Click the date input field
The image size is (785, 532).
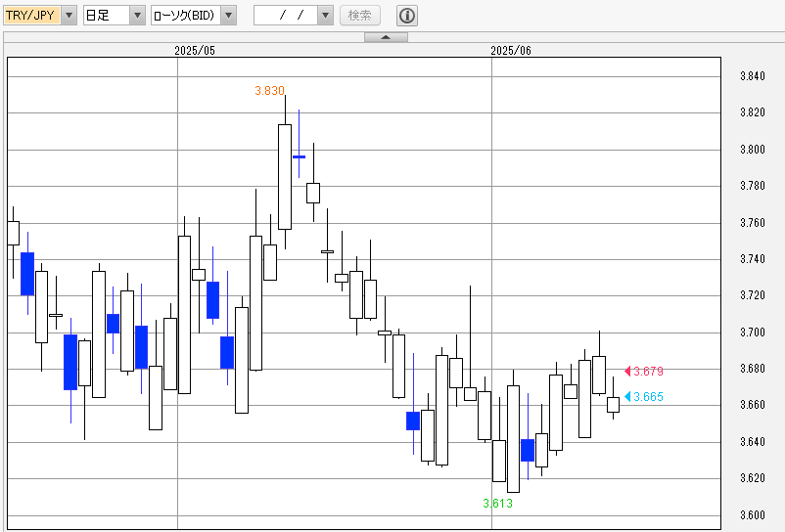[x=286, y=16]
